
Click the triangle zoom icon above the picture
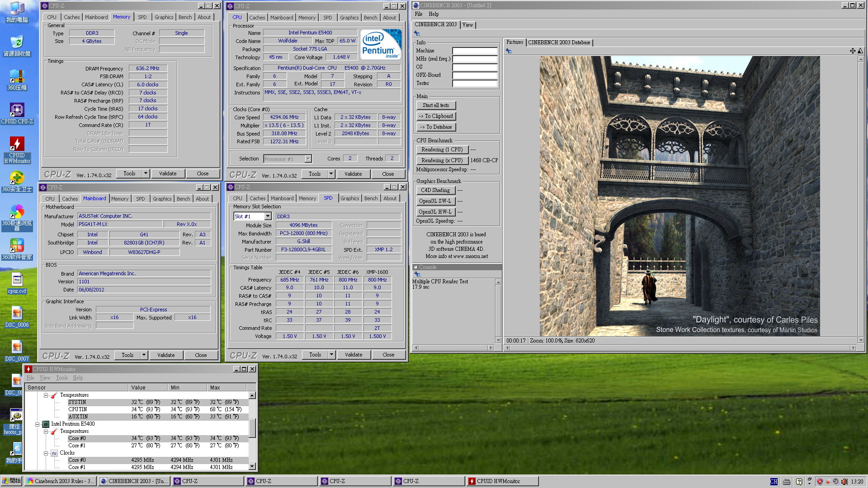tap(860, 51)
